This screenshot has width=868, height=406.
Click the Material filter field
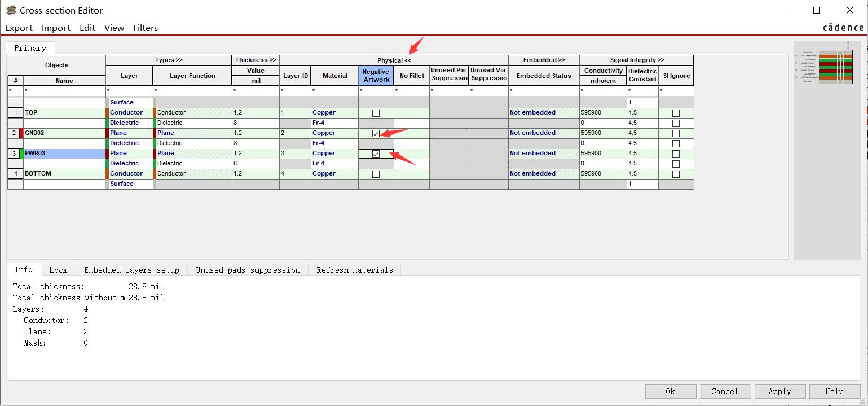click(334, 91)
